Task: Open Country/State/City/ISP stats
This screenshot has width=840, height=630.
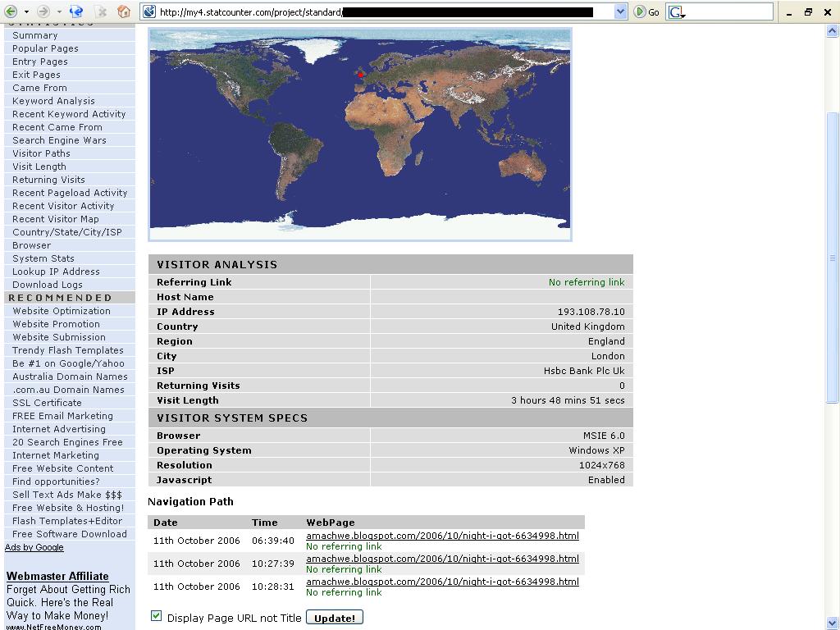Action: [x=67, y=232]
